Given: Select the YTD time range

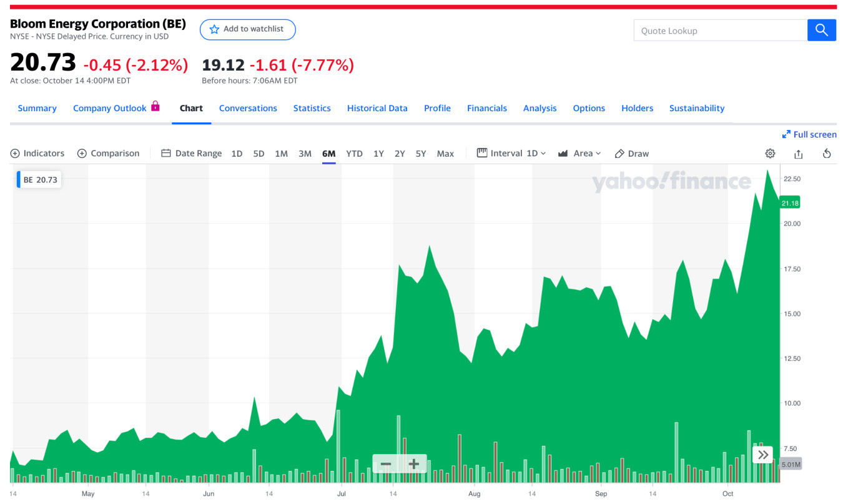Looking at the screenshot, I should pyautogui.click(x=354, y=154).
